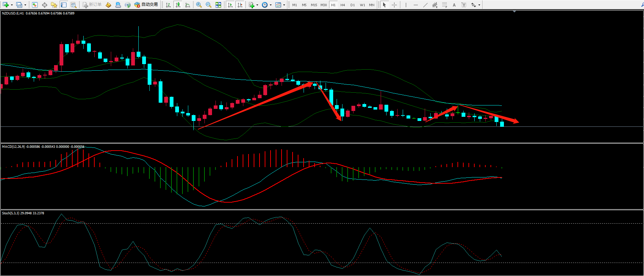Select the M1 timeframe
The image size is (644, 276).
pyautogui.click(x=295, y=5)
